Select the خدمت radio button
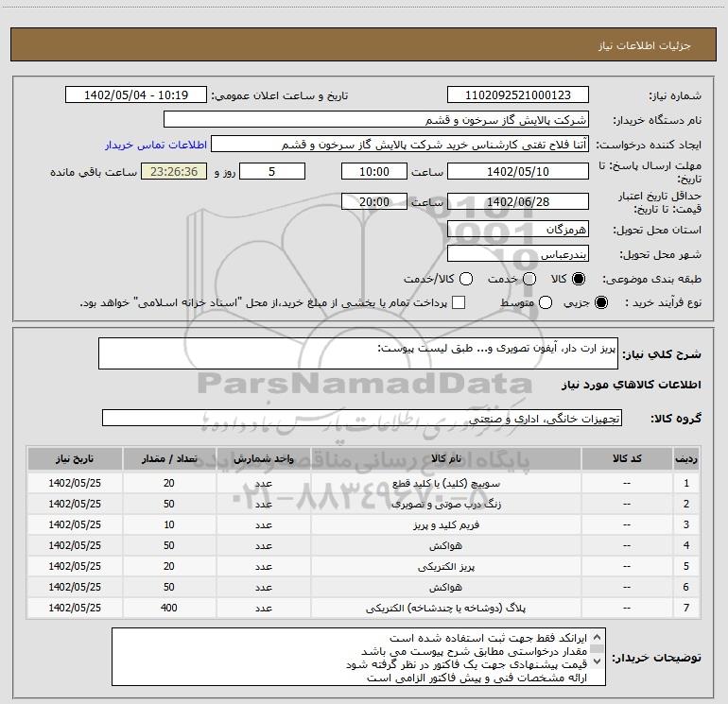This screenshot has height=704, width=728. click(529, 279)
